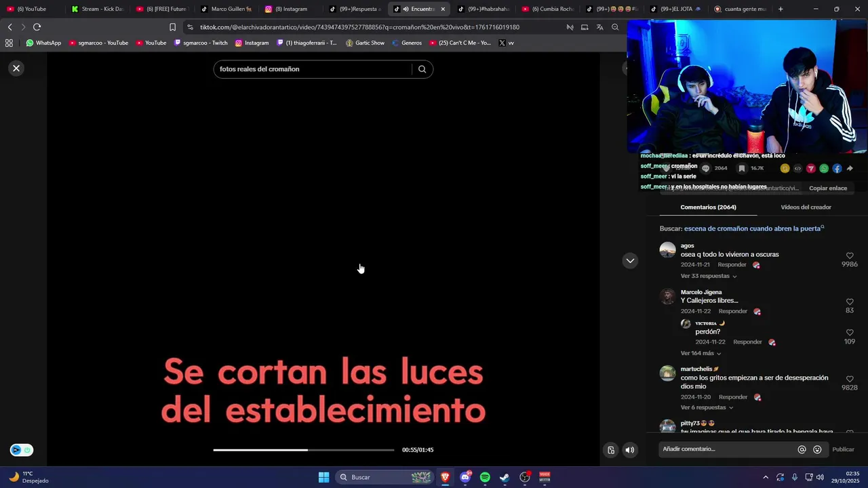
Task: Click the Publicar button
Action: (x=843, y=449)
